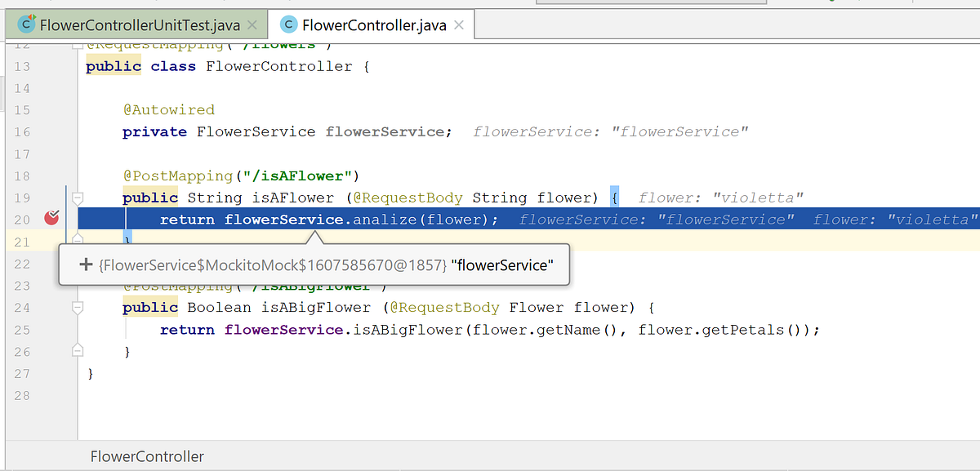Close the FlowerController.java tab
The image size is (980, 471).
click(461, 24)
